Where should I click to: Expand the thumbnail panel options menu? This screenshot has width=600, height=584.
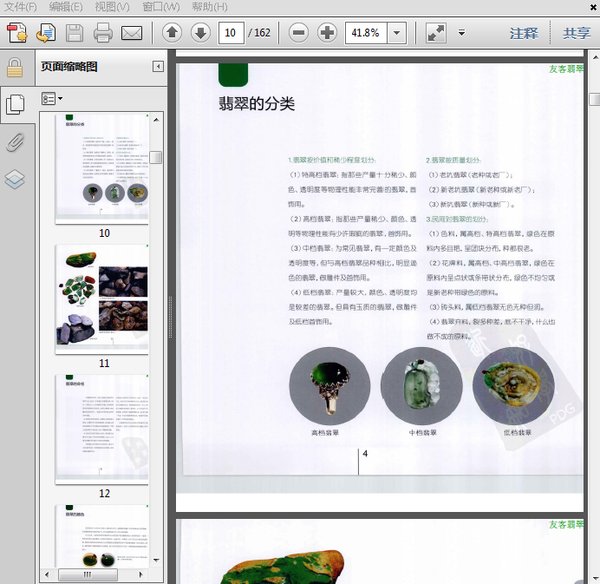[x=51, y=99]
